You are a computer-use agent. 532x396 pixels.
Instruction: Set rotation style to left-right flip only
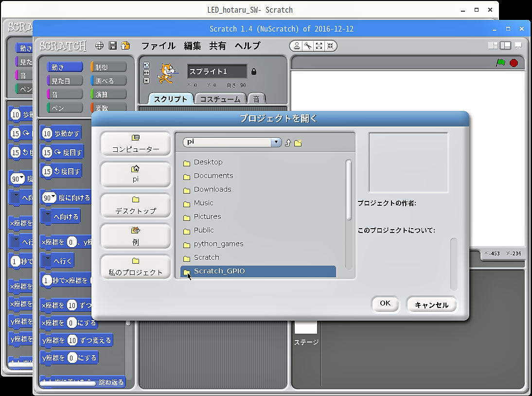(x=146, y=73)
